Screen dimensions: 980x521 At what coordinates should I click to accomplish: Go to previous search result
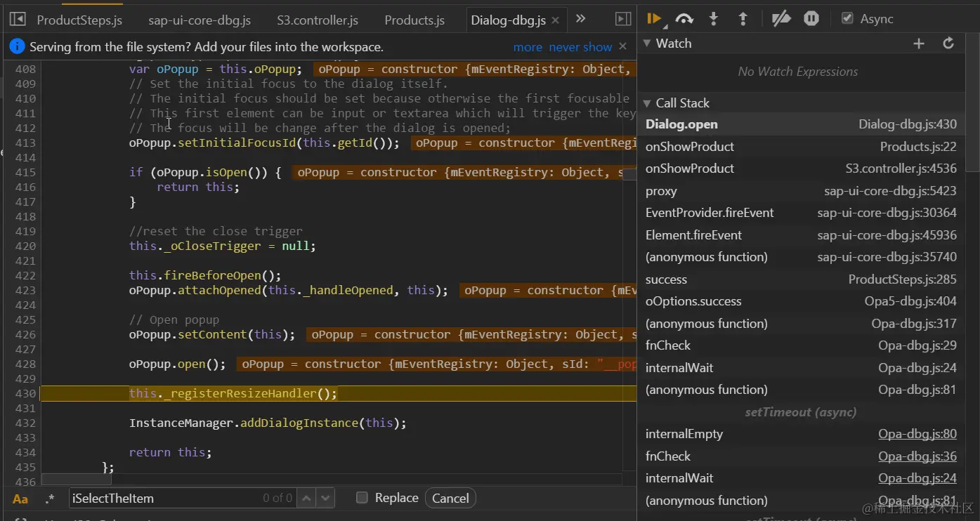[x=306, y=499]
